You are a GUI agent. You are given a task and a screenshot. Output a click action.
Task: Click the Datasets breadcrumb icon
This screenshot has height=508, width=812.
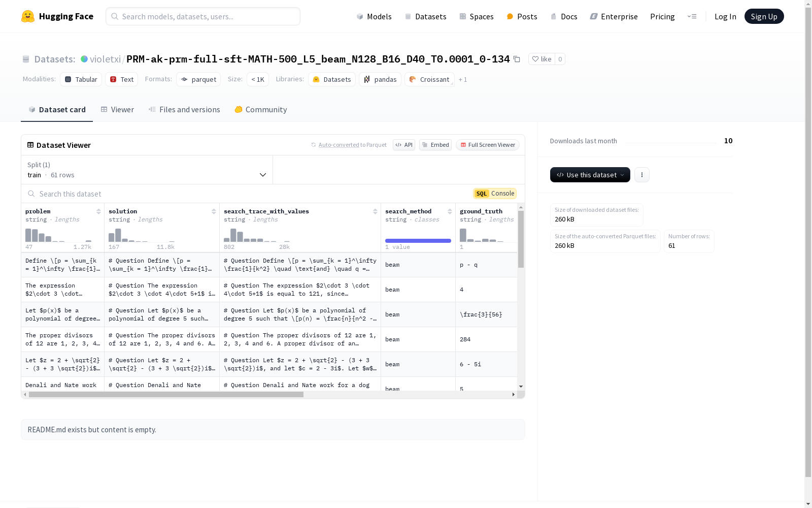tap(26, 59)
